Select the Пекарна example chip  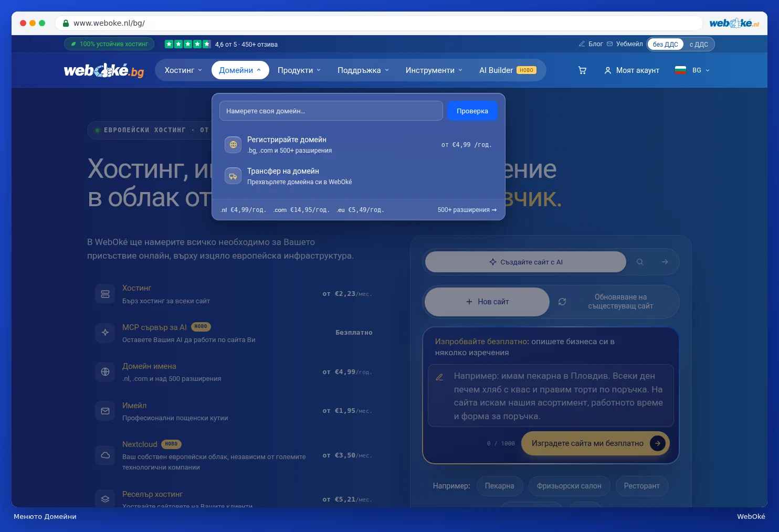pyautogui.click(x=500, y=486)
